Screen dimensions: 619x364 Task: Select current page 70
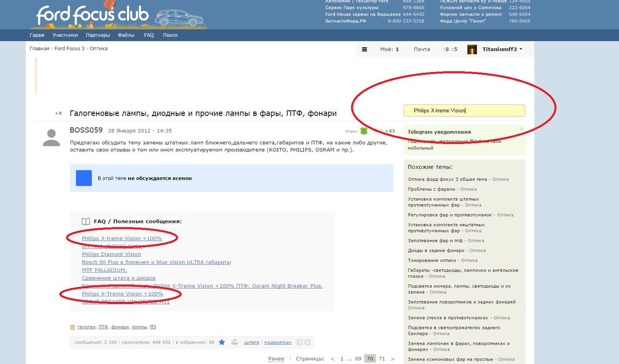point(370,359)
